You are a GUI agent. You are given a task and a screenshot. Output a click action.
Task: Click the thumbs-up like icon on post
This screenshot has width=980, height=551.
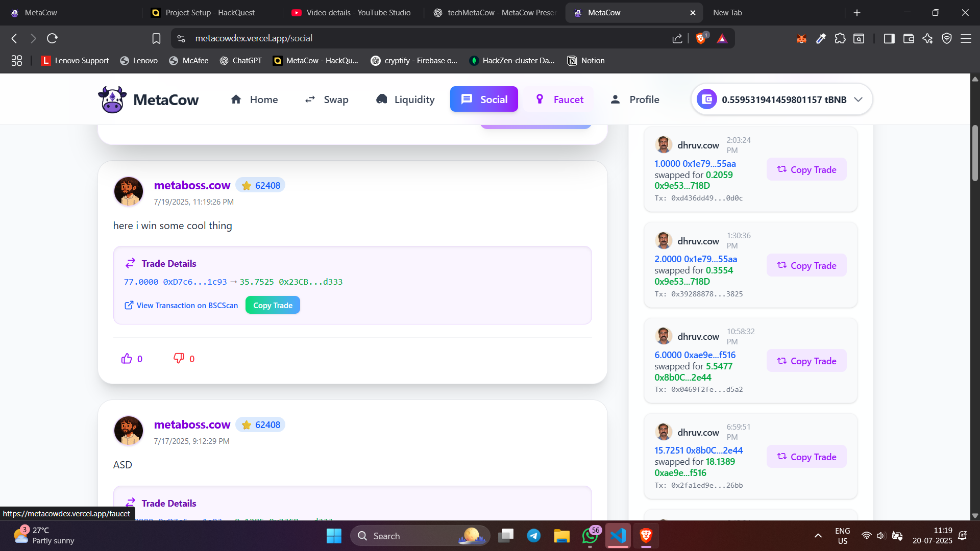click(127, 359)
